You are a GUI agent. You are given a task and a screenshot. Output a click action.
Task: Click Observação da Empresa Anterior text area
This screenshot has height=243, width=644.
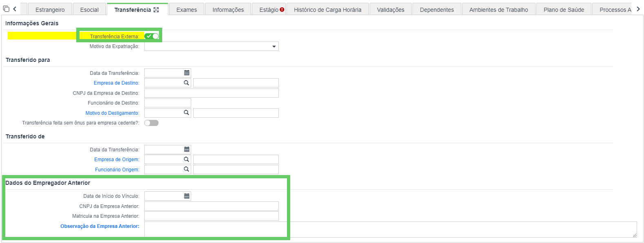click(x=390, y=230)
